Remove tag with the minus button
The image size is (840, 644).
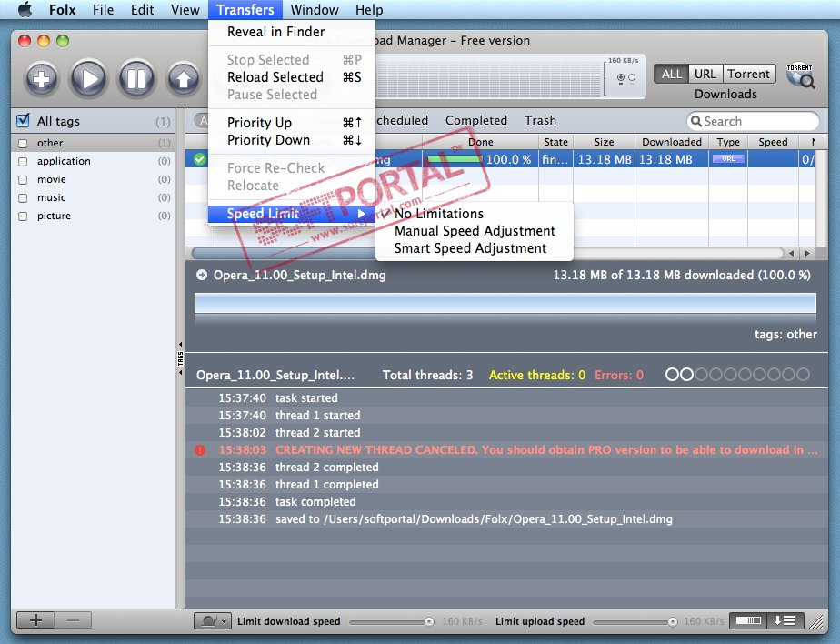coord(73,620)
